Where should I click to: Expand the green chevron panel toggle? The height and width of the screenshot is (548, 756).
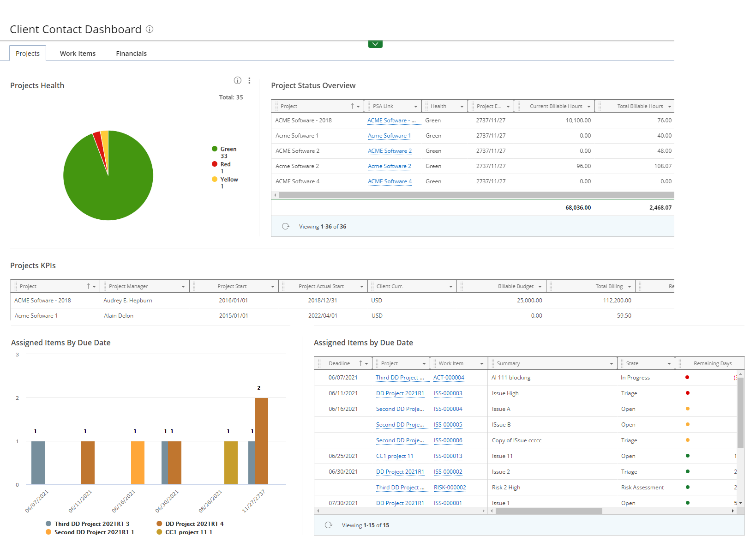375,44
